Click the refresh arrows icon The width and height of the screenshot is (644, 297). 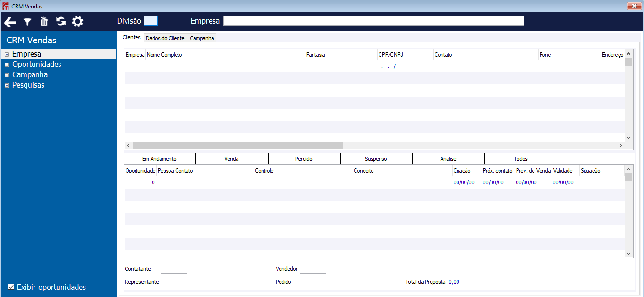pyautogui.click(x=61, y=22)
